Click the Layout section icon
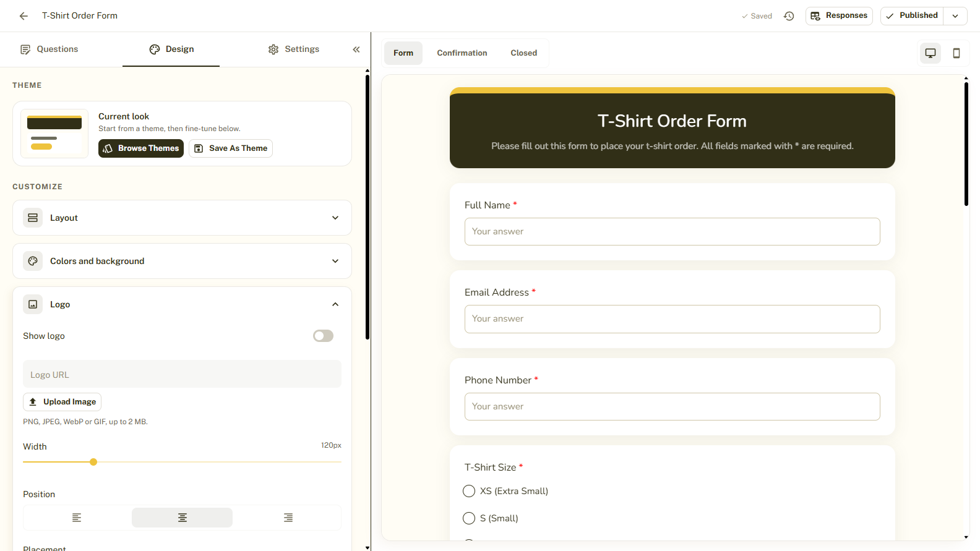Viewport: 980px width, 551px height. (33, 218)
